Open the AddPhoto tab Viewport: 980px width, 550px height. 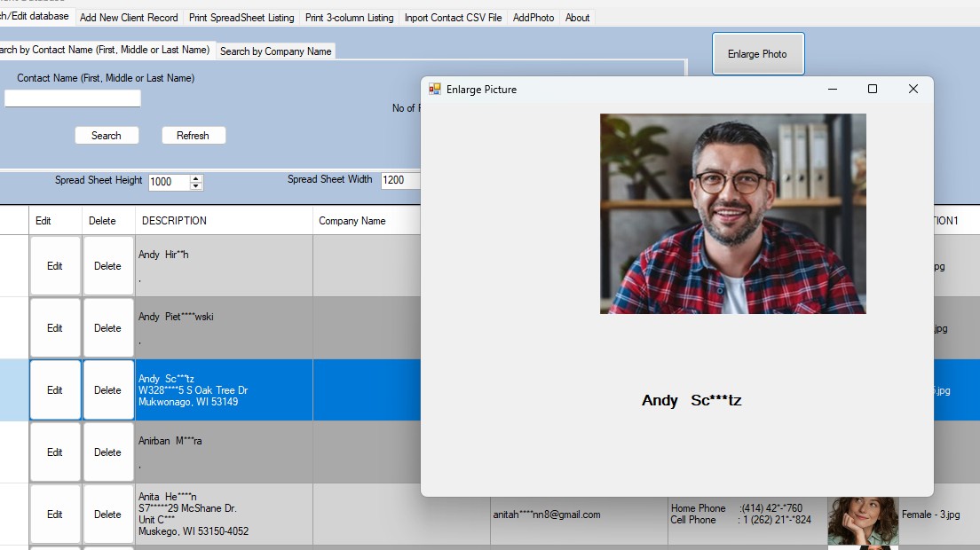533,18
